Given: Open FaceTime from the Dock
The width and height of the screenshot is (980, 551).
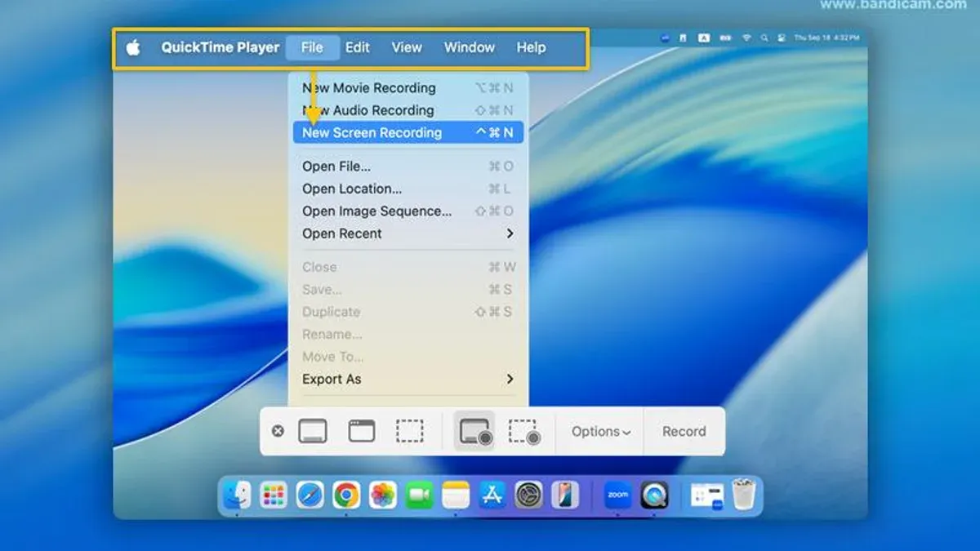Looking at the screenshot, I should click(419, 495).
